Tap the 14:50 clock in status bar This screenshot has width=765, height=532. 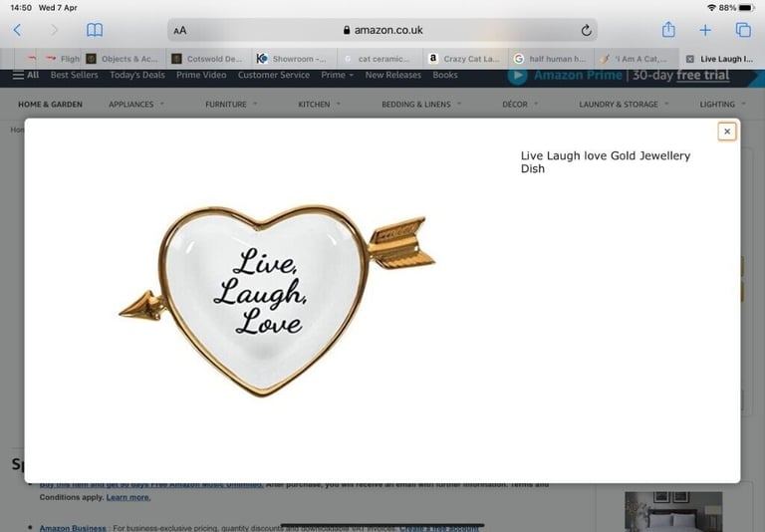[x=21, y=8]
